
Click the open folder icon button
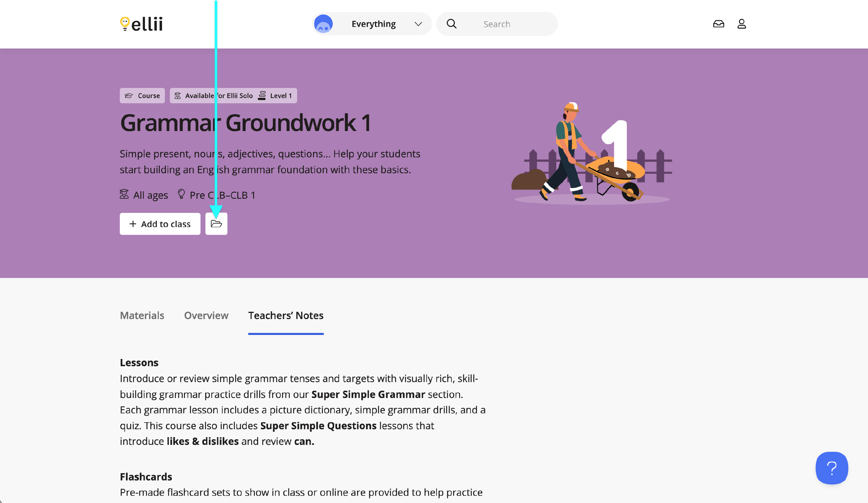pyautogui.click(x=216, y=224)
